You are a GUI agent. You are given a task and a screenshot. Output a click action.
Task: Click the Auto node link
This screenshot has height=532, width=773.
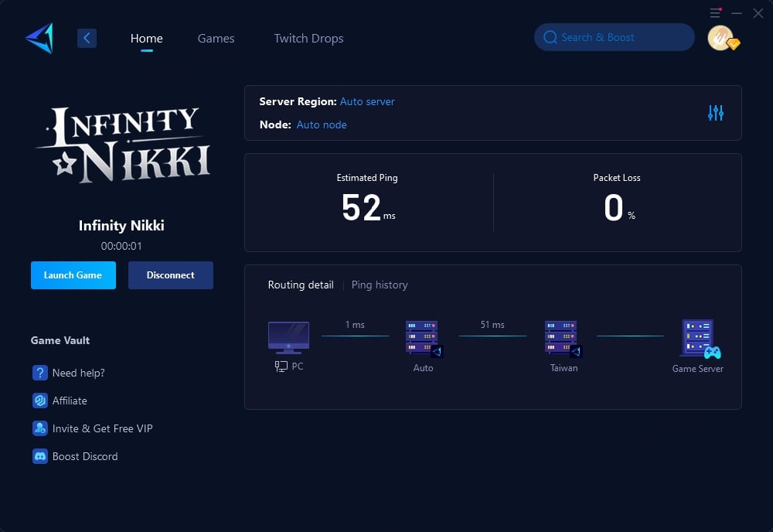322,124
